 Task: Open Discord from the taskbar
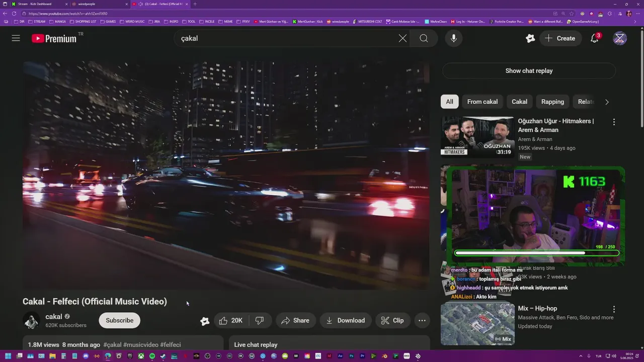click(x=86, y=356)
